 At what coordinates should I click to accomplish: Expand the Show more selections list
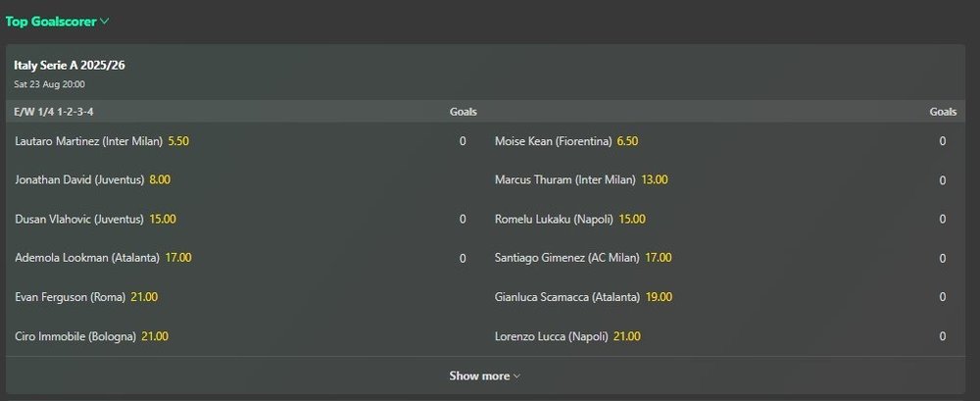[484, 376]
